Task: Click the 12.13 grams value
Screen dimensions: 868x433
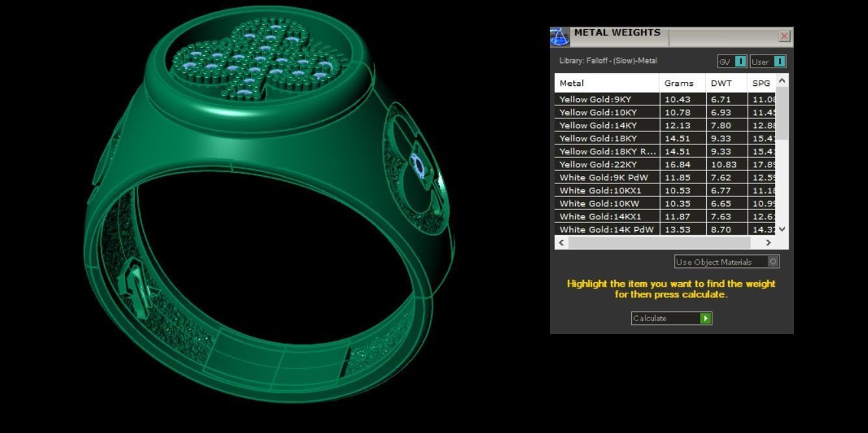Action: coord(677,125)
